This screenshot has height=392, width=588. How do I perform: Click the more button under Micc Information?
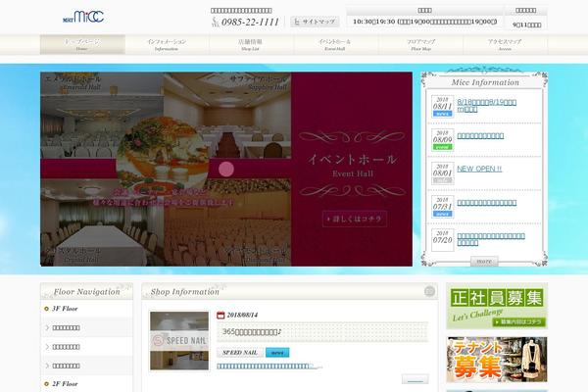[484, 261]
